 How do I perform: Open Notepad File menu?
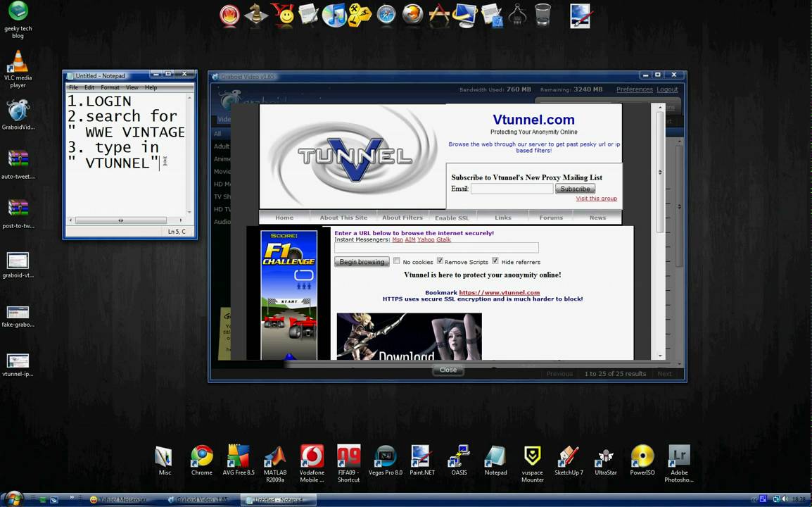[x=74, y=87]
